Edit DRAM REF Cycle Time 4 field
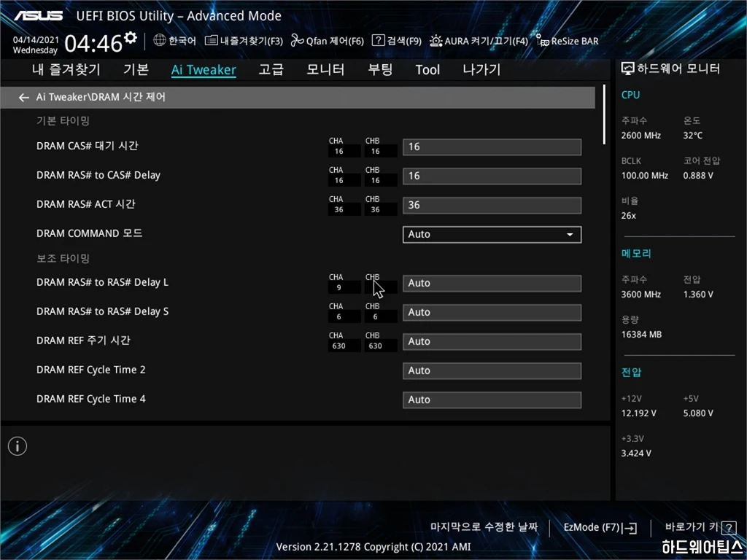 coord(492,400)
